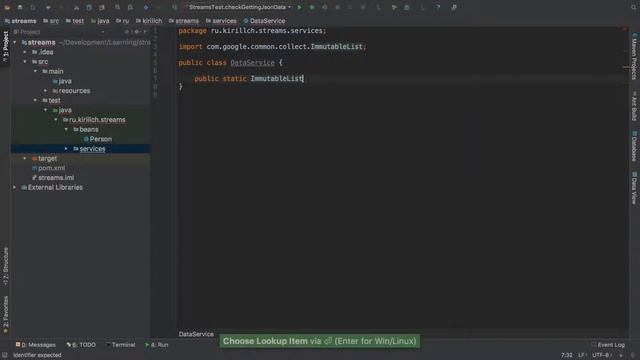Click the Open folder toolbar icon
The height and width of the screenshot is (360, 640).
(x=7, y=7)
